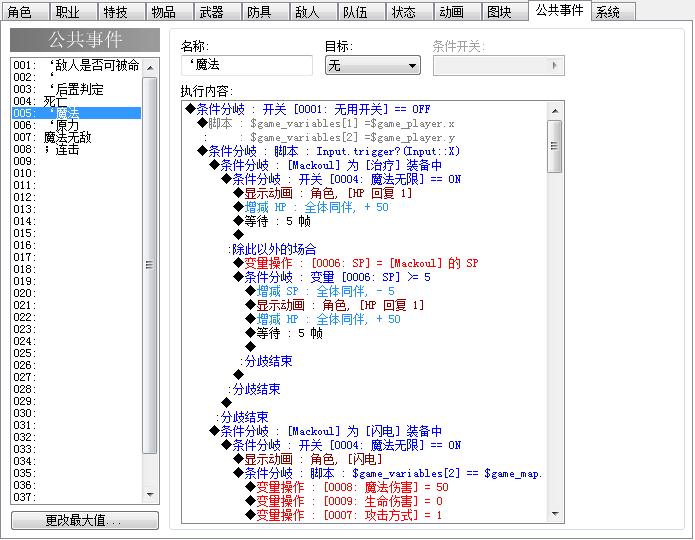Select empty list entry 009
Image resolution: width=695 pixels, height=540 pixels.
76,161
